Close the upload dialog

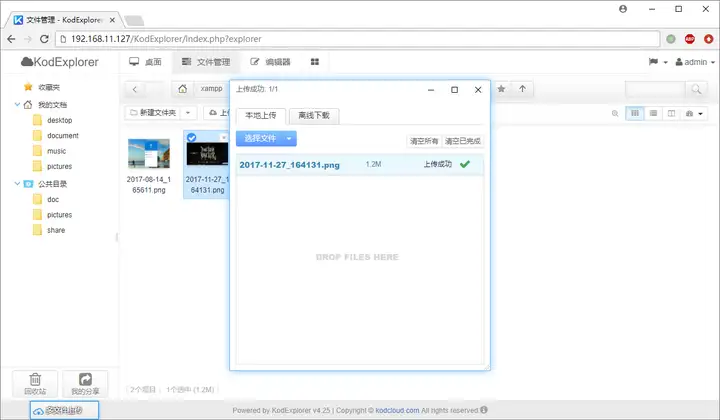(x=478, y=90)
